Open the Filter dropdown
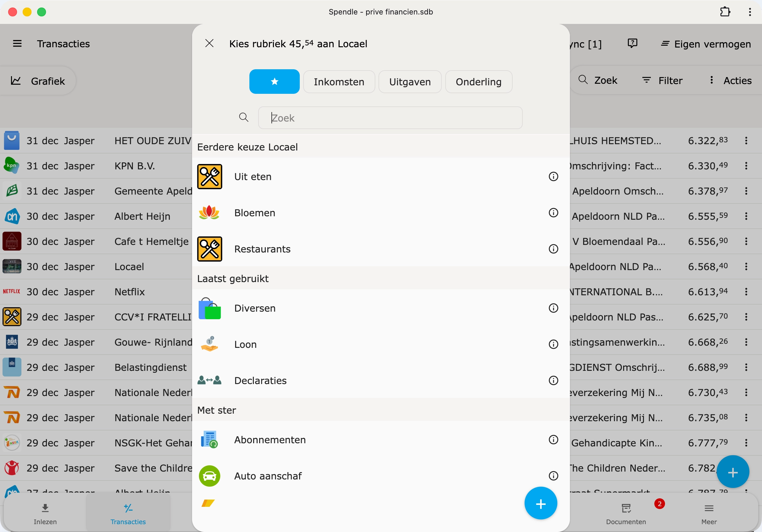The width and height of the screenshot is (762, 532). pyautogui.click(x=662, y=80)
